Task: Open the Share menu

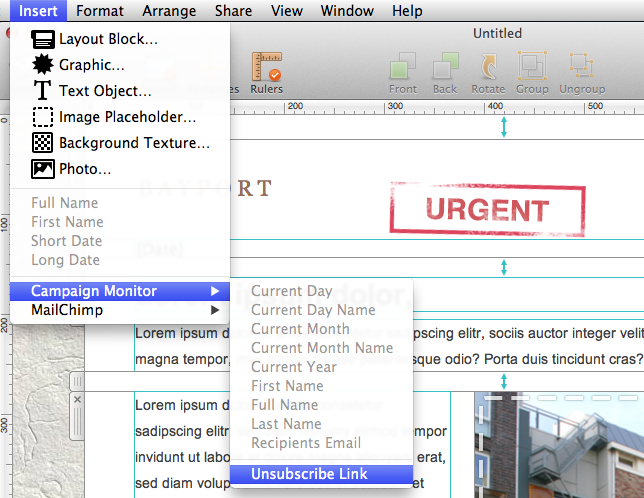Action: (x=233, y=11)
